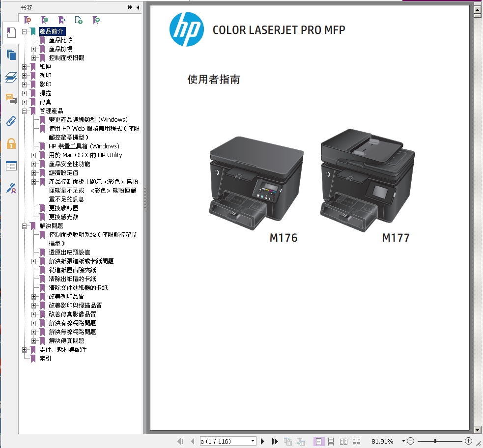Click the next view icon
Viewport: 483px width, 448px height.
[301, 441]
